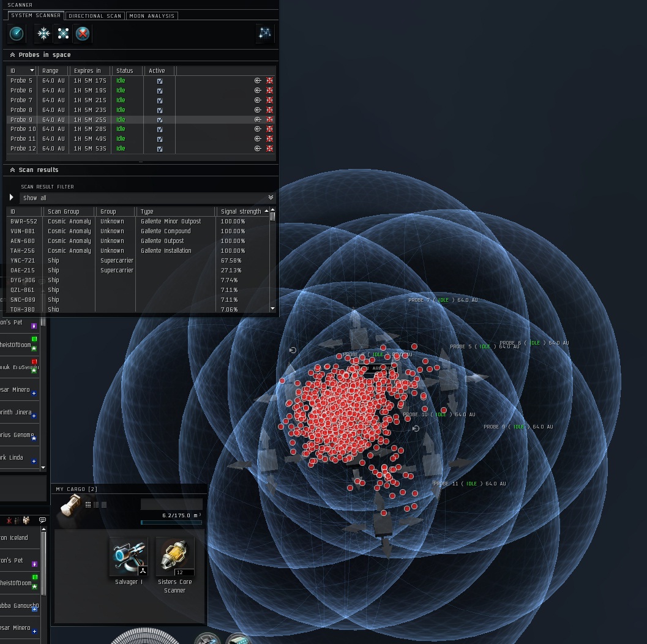Click down arrow of upper member list
647x644 pixels.
43,468
